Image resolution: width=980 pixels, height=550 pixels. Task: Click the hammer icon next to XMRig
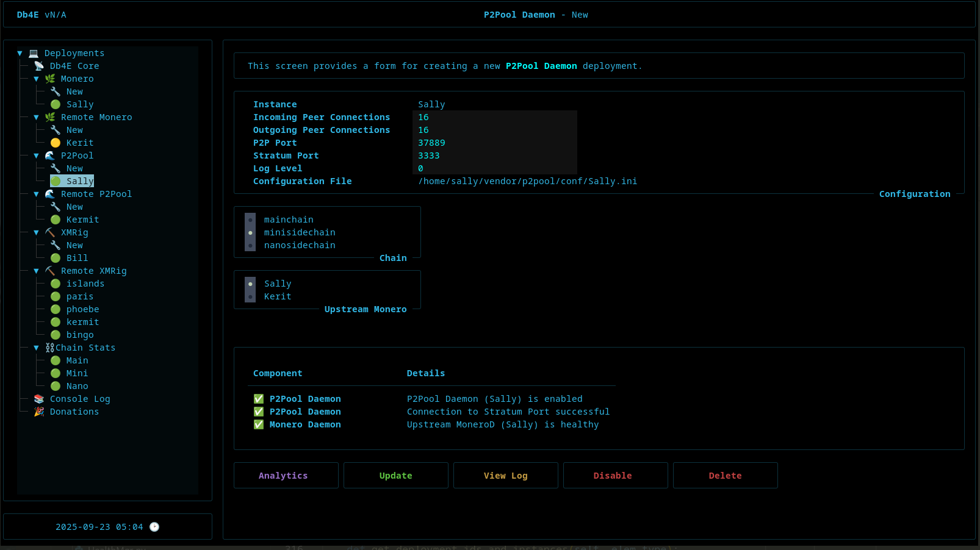(x=50, y=232)
